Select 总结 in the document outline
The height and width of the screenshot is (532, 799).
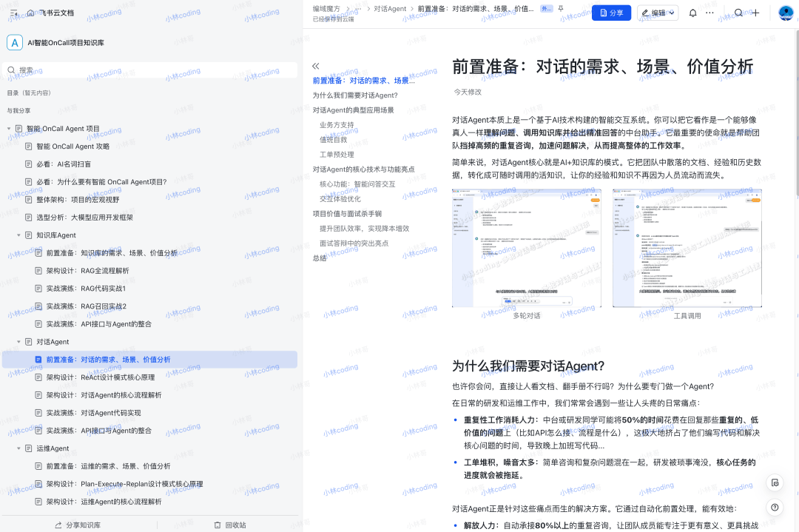[x=319, y=258]
